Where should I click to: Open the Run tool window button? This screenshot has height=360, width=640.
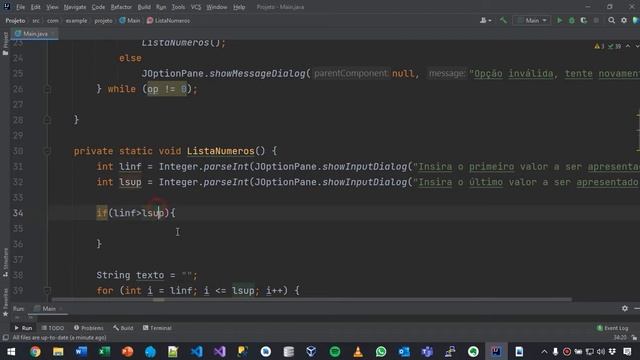[x=23, y=328]
